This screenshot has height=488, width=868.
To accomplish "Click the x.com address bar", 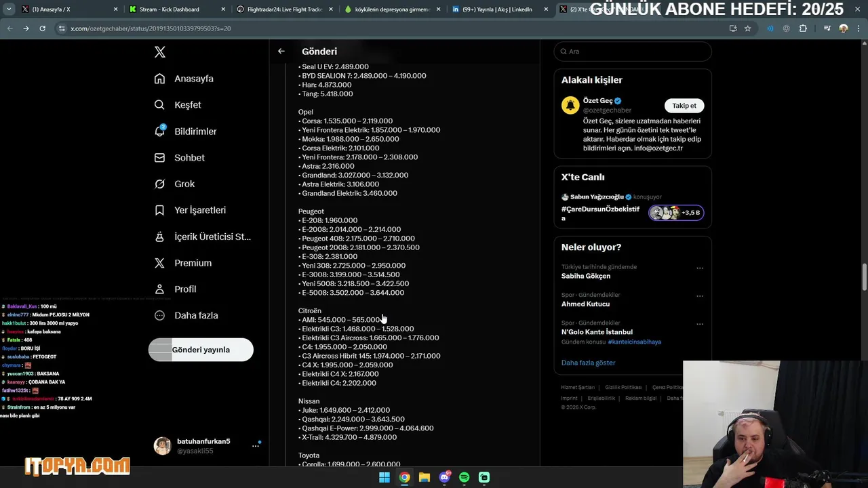I will click(393, 28).
